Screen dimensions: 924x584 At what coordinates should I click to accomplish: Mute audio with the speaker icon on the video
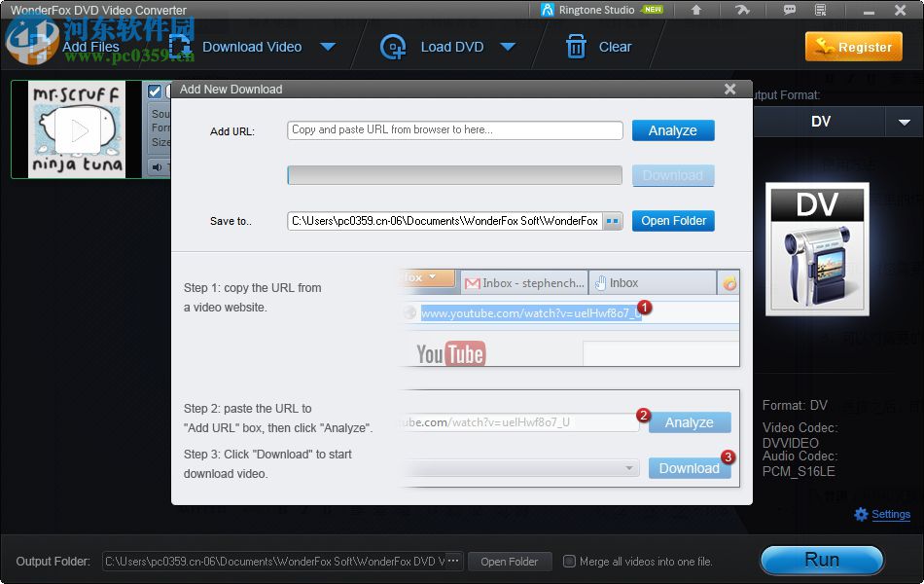[158, 165]
